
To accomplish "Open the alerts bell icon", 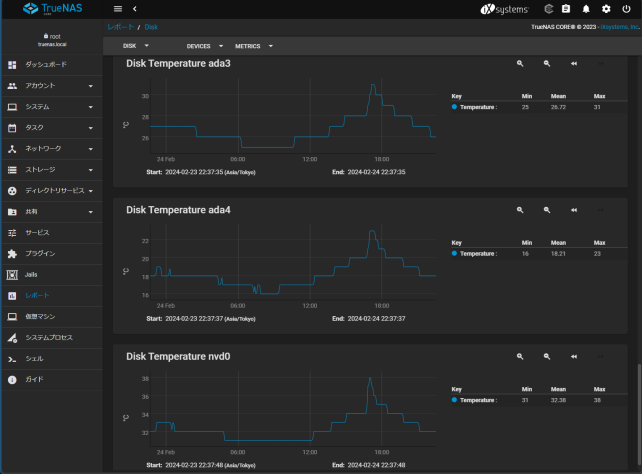I will point(586,9).
